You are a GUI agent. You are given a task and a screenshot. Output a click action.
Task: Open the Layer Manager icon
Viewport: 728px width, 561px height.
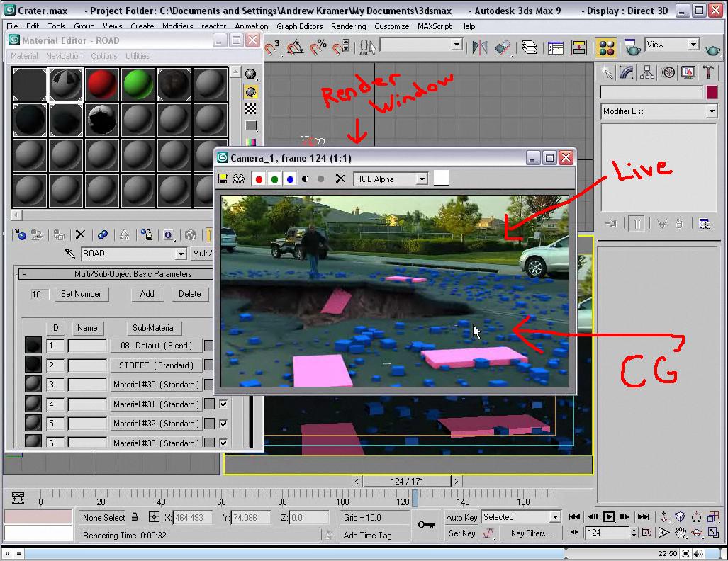(x=530, y=47)
